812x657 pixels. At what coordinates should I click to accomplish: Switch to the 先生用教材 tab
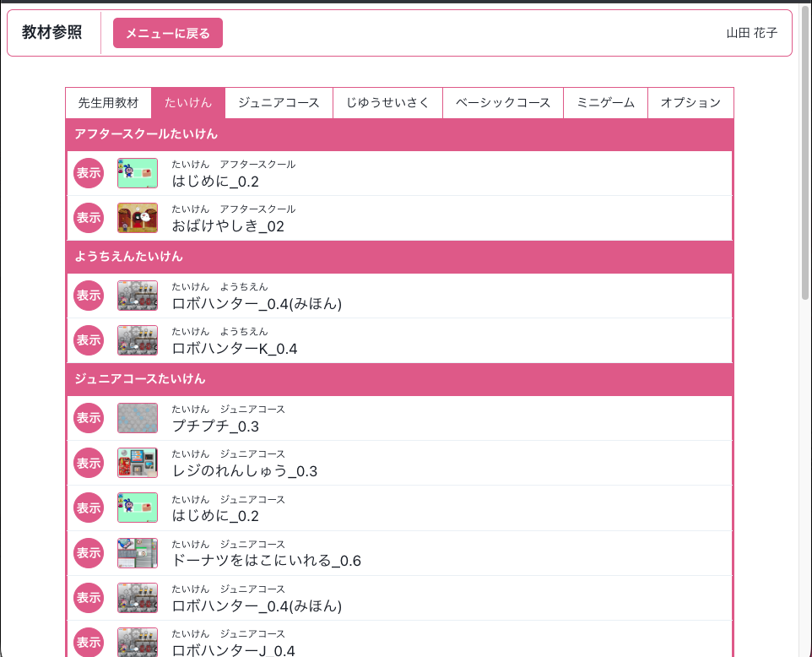point(108,103)
